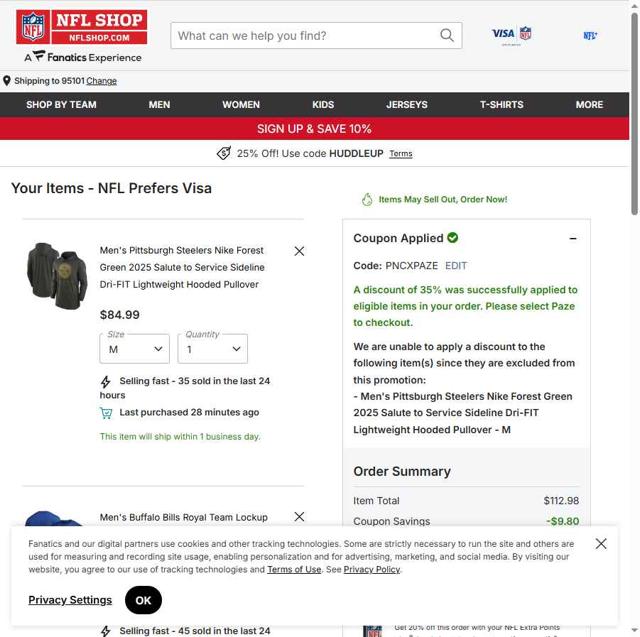The height and width of the screenshot is (637, 640).
Task: Click the search magnifier icon
Action: point(447,36)
